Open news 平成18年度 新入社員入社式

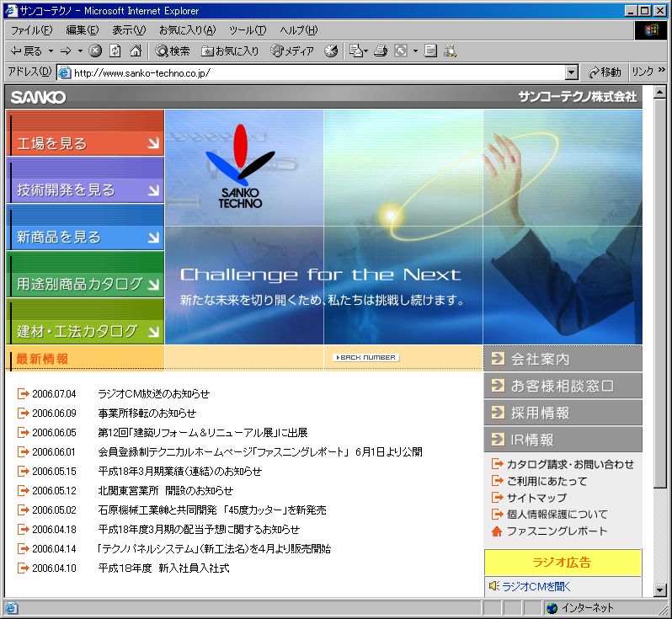[x=163, y=568]
